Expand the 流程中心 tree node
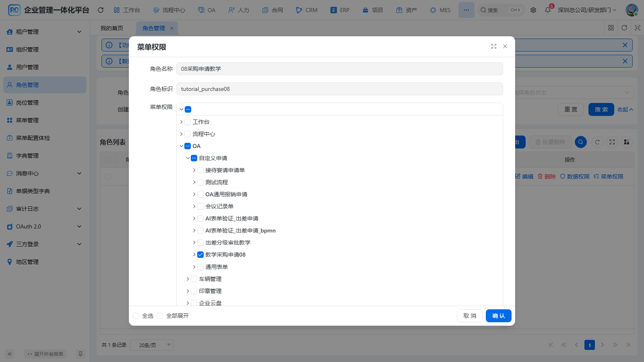This screenshot has height=362, width=644. point(181,134)
